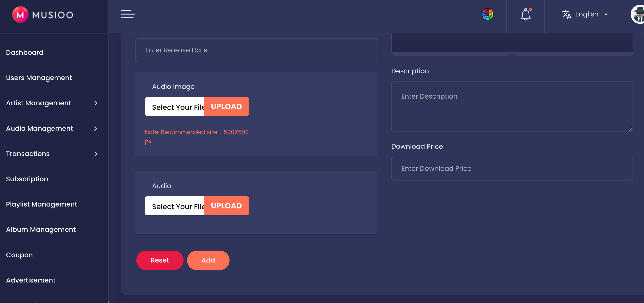Click the Enter Release Date field

pyautogui.click(x=256, y=50)
